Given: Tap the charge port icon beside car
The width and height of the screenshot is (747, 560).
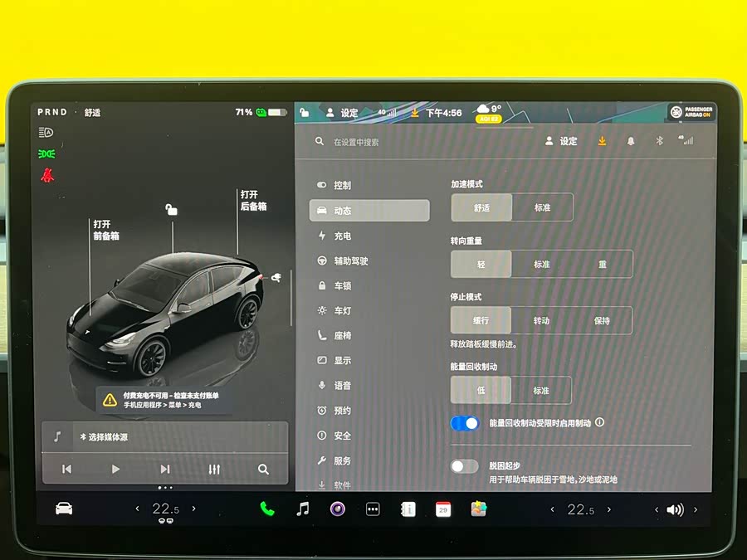Looking at the screenshot, I should point(276,278).
